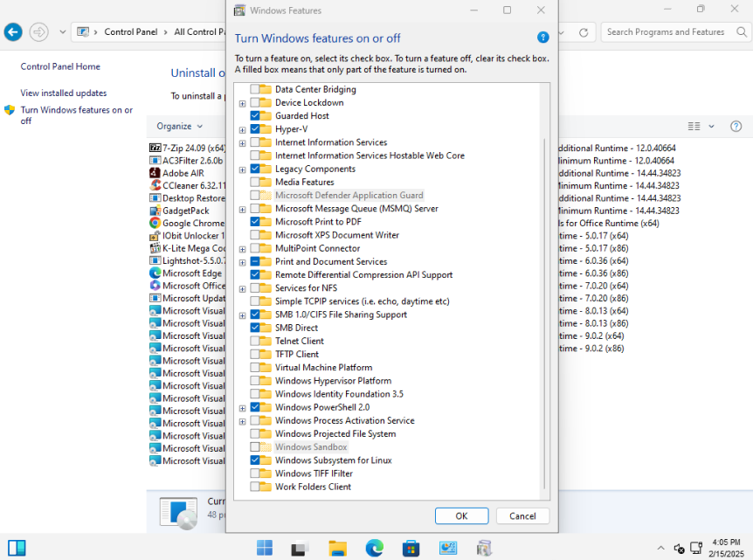Open the Windows Features taskbar icon
The image size is (753, 560).
(484, 548)
